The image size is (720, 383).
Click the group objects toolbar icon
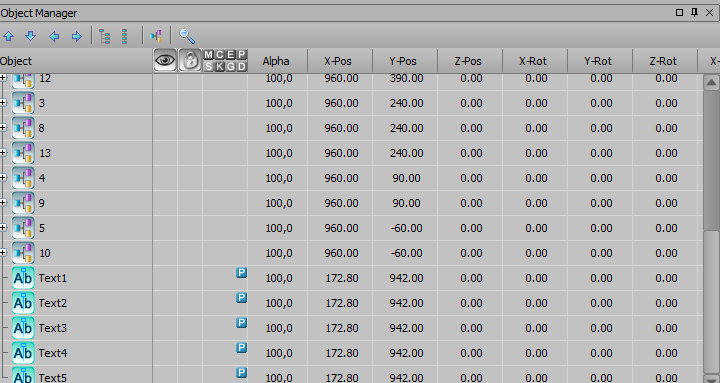click(156, 36)
